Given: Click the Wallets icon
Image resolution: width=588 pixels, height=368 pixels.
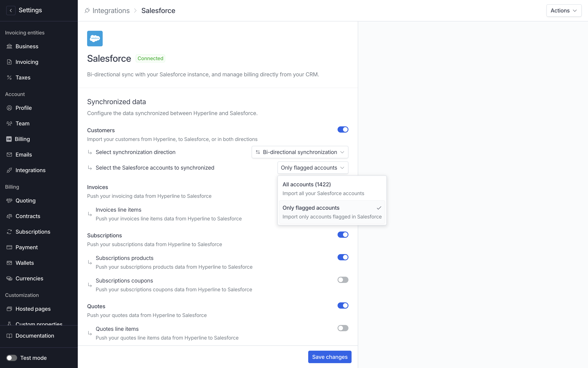Looking at the screenshot, I should [9, 263].
